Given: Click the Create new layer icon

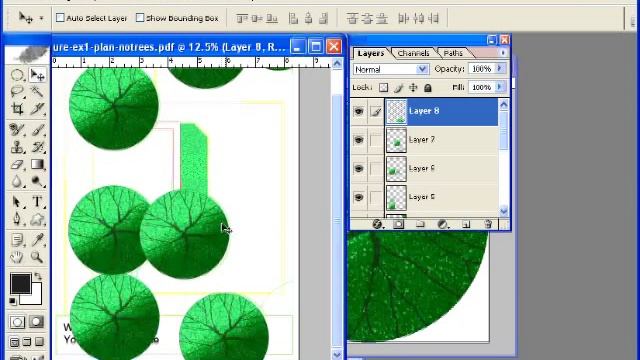Looking at the screenshot, I should click(466, 224).
